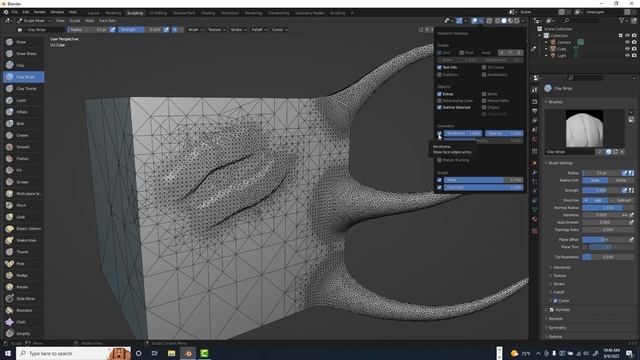Open the Stroke dropdown in header
Viewport: 640px width, 360px height.
coord(238,30)
